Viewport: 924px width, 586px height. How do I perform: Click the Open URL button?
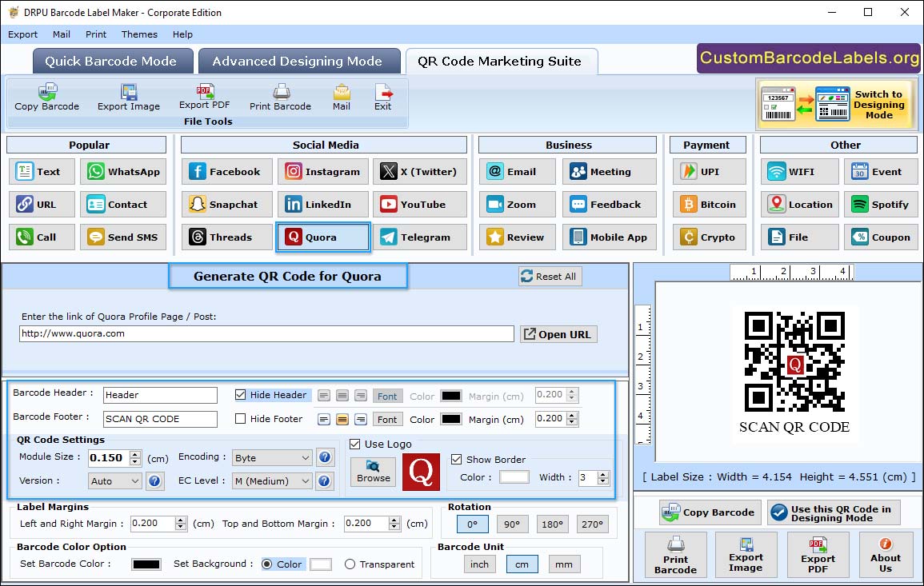(x=558, y=334)
